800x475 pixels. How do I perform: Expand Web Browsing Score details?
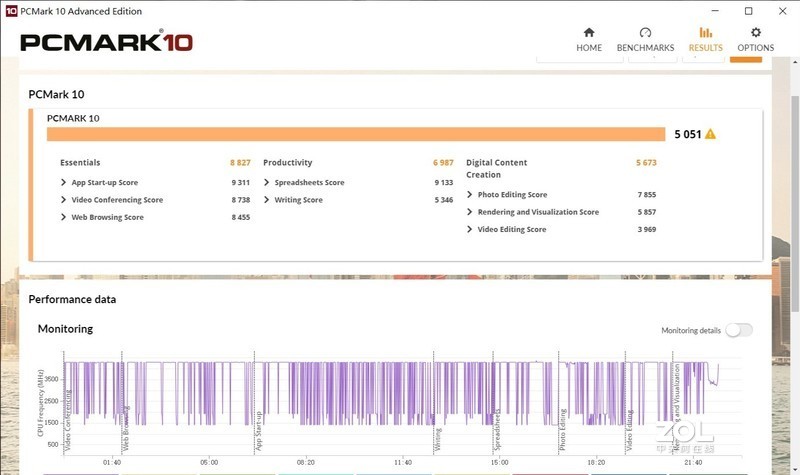[63, 217]
